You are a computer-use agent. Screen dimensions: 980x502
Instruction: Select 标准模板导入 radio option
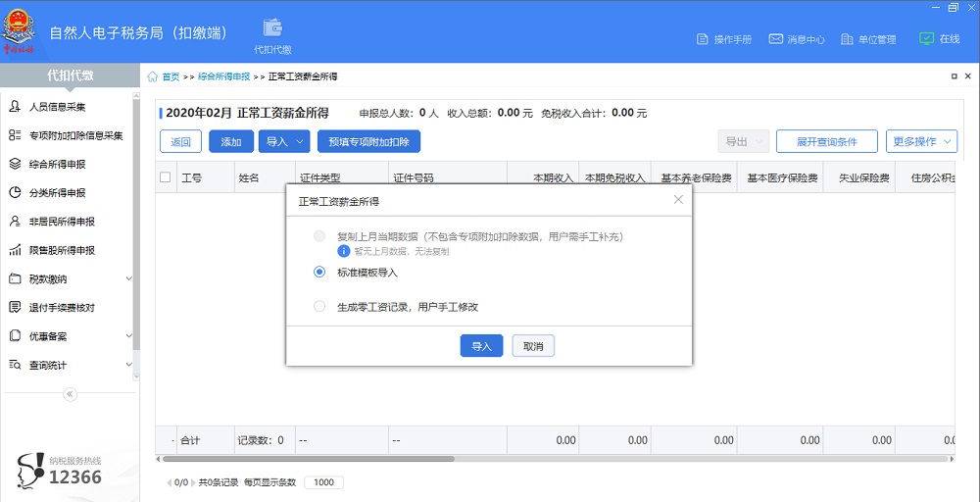coord(319,273)
